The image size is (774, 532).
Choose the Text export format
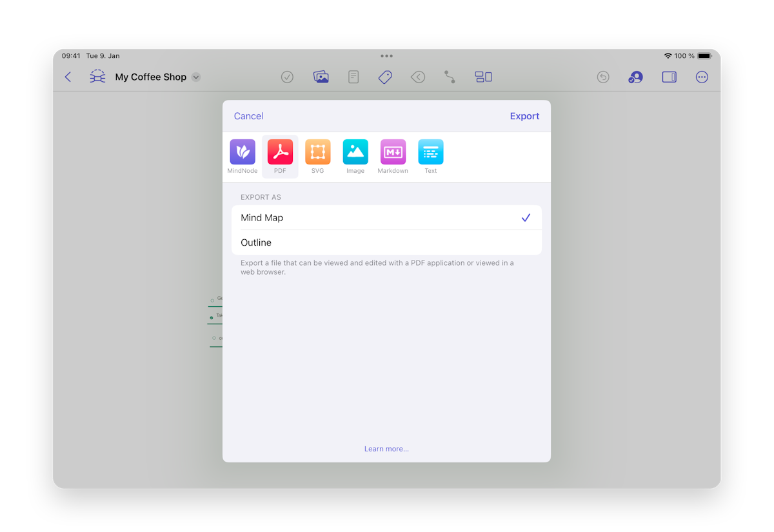(431, 157)
